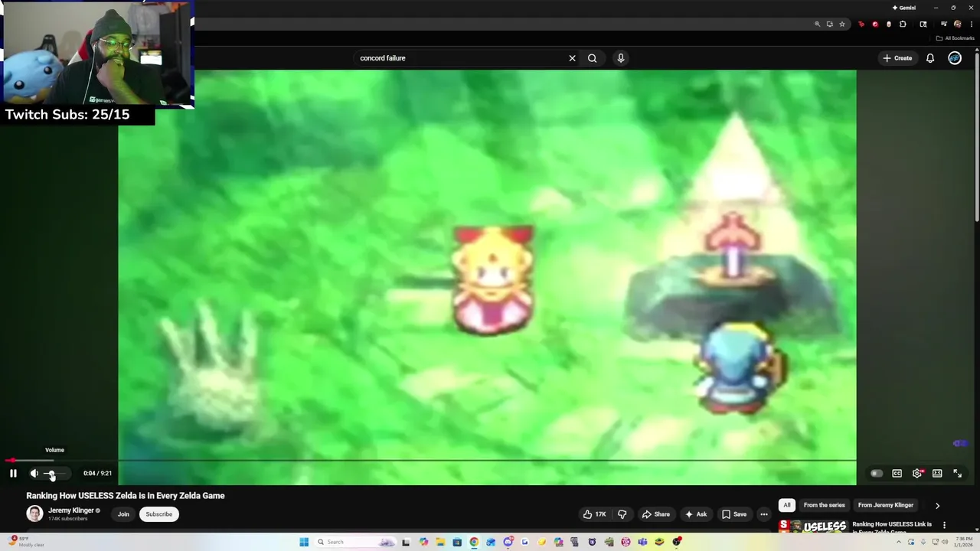Open the Windows Start menu
980x551 pixels.
pyautogui.click(x=304, y=542)
